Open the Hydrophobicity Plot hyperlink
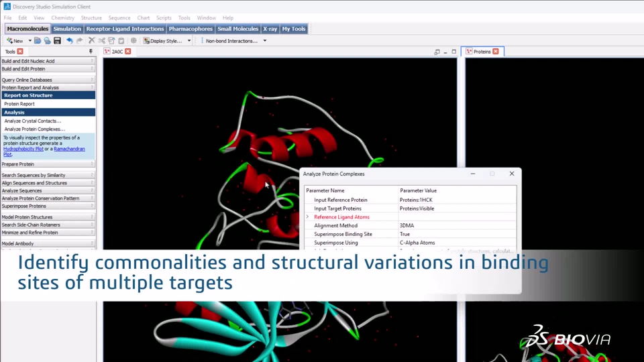This screenshot has height=362, width=644. click(x=23, y=149)
